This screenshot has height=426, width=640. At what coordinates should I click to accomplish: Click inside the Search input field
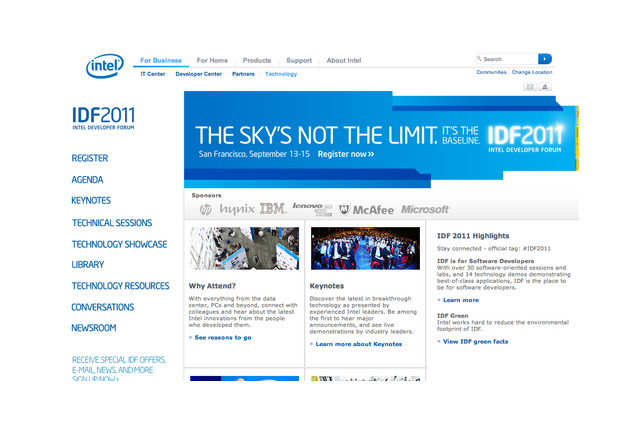[x=507, y=59]
